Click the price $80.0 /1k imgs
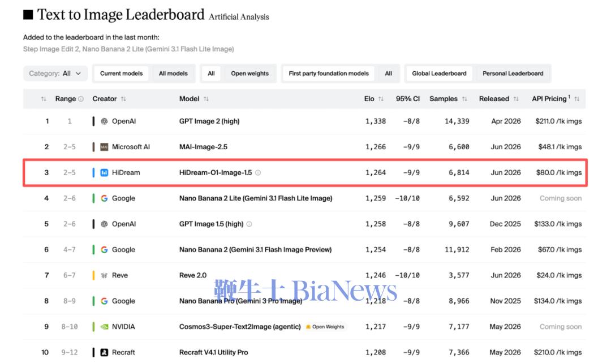Screen dimensions: 611x364 559,172
